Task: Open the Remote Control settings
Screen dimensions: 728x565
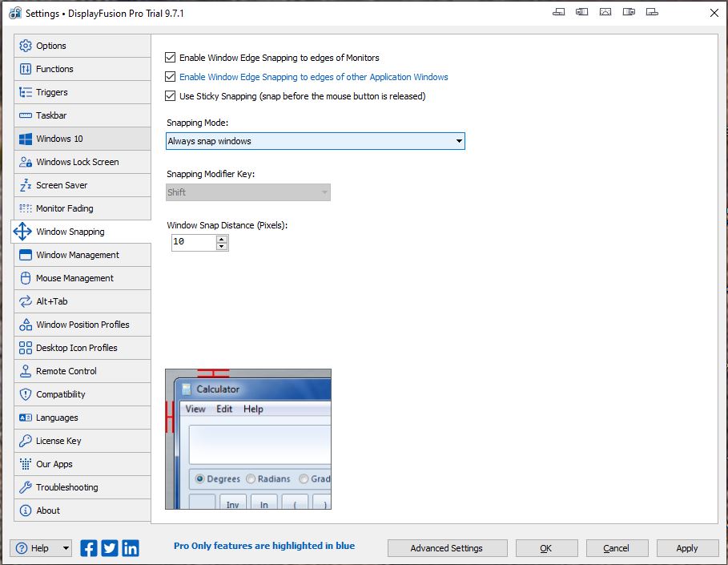Action: tap(66, 371)
